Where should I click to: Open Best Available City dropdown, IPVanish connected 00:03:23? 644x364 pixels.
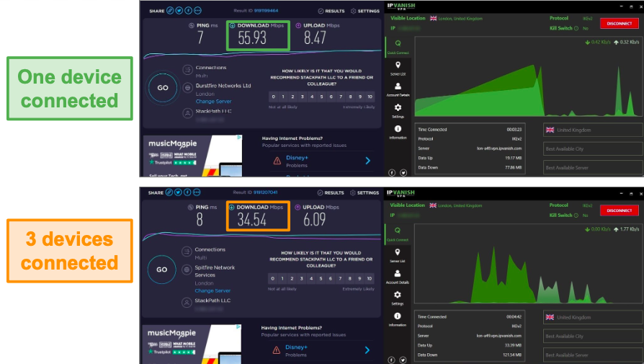[x=593, y=148]
